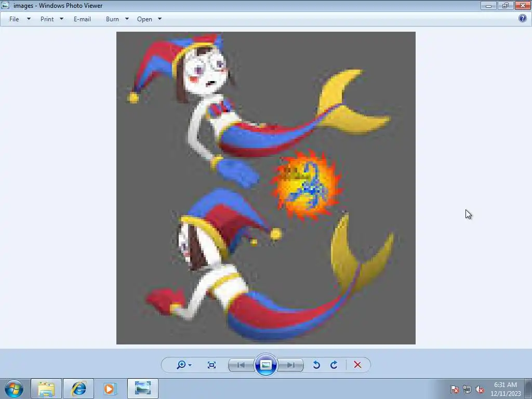Go to the next image
The image size is (532, 399).
point(290,365)
